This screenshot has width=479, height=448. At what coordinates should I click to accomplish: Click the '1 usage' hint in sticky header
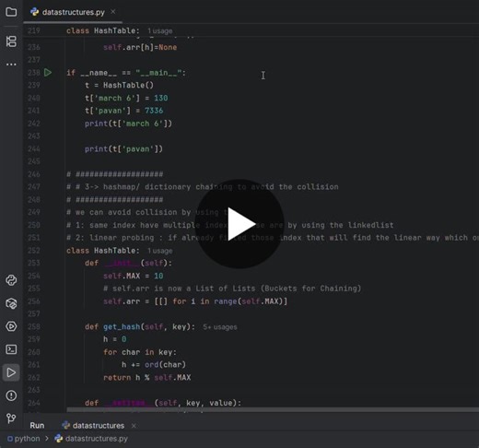click(x=160, y=30)
